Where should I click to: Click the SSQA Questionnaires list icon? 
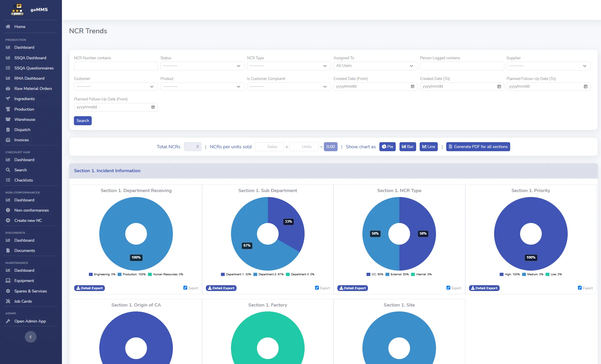[x=8, y=68]
